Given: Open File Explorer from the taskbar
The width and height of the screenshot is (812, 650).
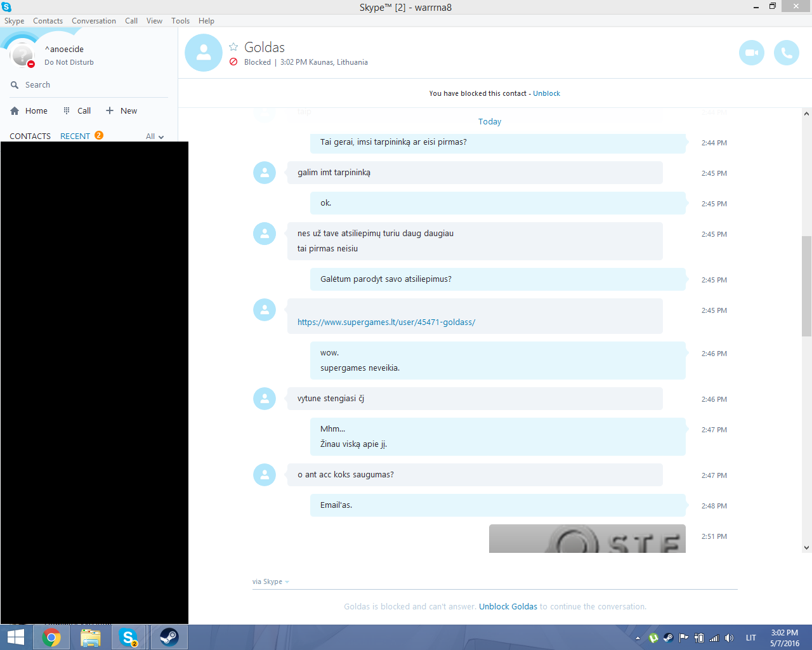Looking at the screenshot, I should tap(91, 637).
